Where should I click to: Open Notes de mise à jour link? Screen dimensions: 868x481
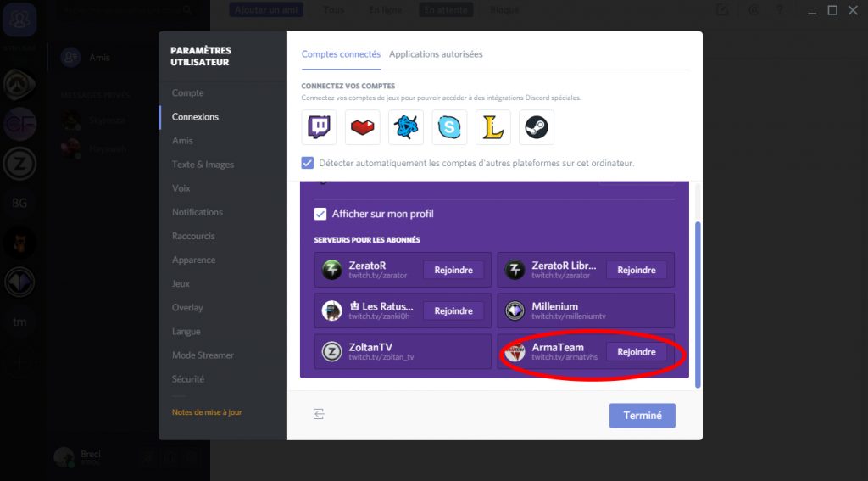[207, 412]
